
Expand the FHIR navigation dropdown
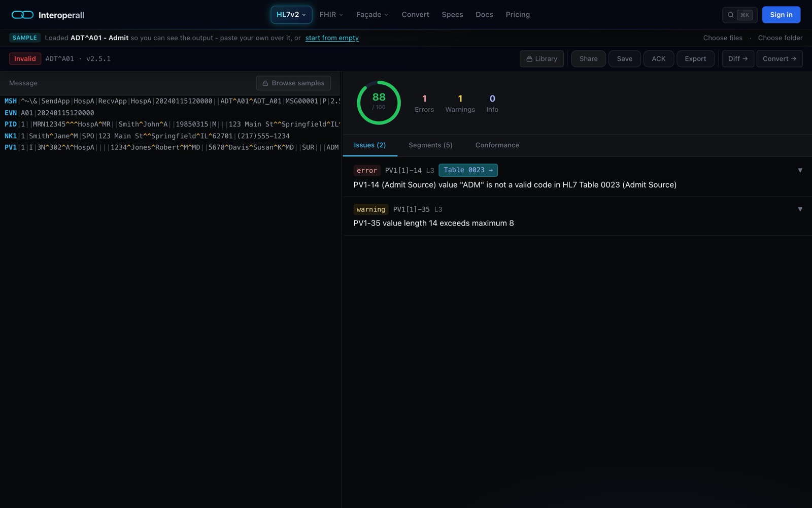pyautogui.click(x=331, y=15)
